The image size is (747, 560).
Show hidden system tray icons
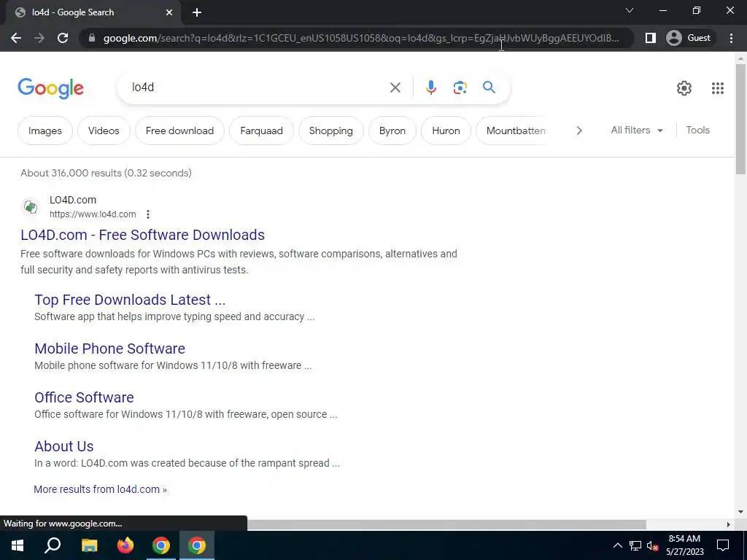point(617,545)
